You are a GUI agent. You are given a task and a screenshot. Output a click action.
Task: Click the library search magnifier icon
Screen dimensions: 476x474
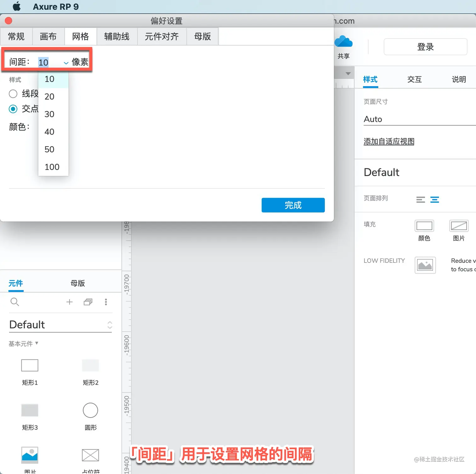pos(14,302)
